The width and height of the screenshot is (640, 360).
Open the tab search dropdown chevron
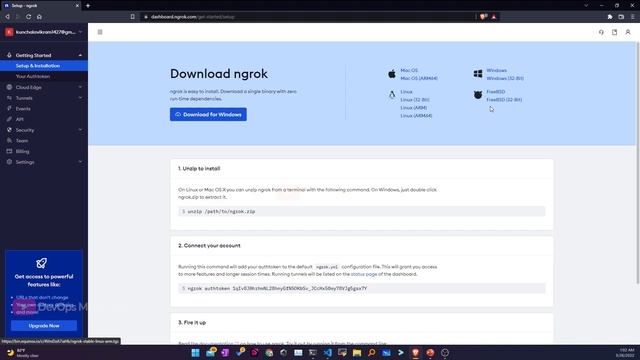pyautogui.click(x=586, y=6)
